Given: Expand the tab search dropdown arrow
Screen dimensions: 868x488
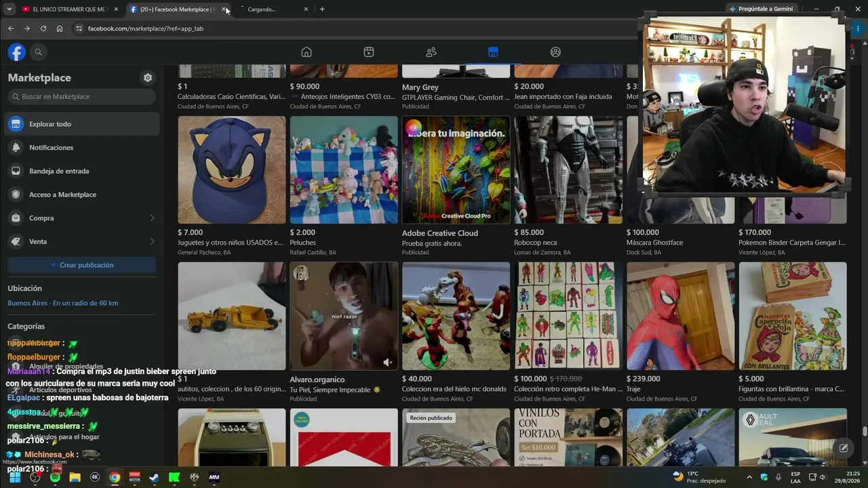Looking at the screenshot, I should pyautogui.click(x=9, y=9).
